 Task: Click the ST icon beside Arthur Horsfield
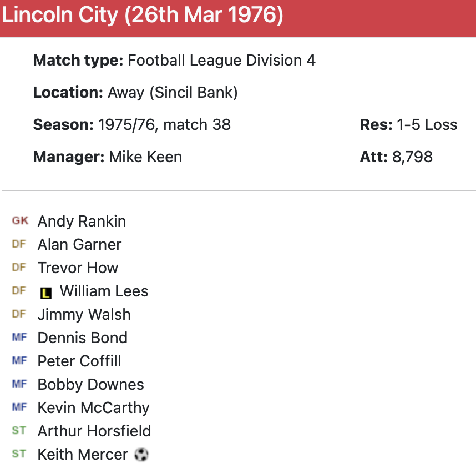(x=19, y=431)
